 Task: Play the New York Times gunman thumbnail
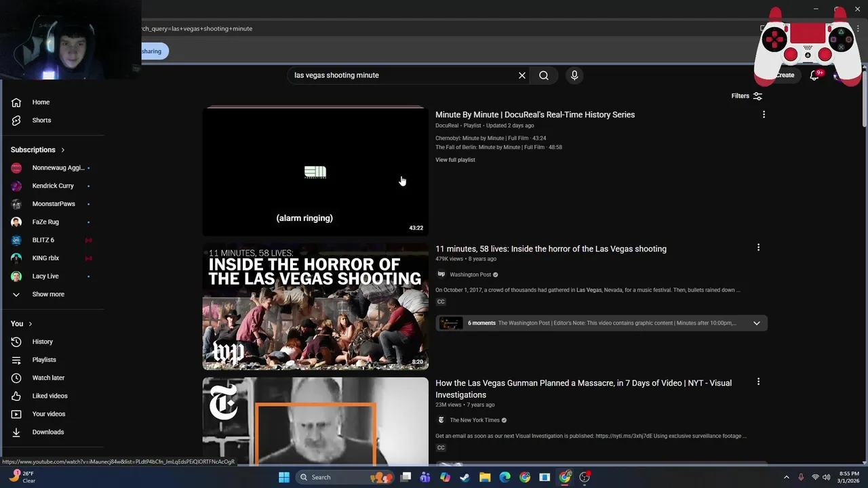pyautogui.click(x=315, y=421)
